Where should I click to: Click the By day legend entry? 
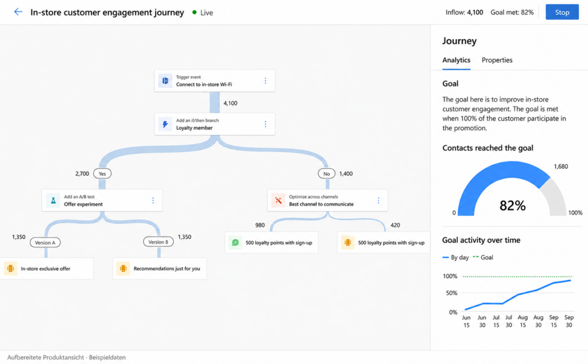point(455,257)
